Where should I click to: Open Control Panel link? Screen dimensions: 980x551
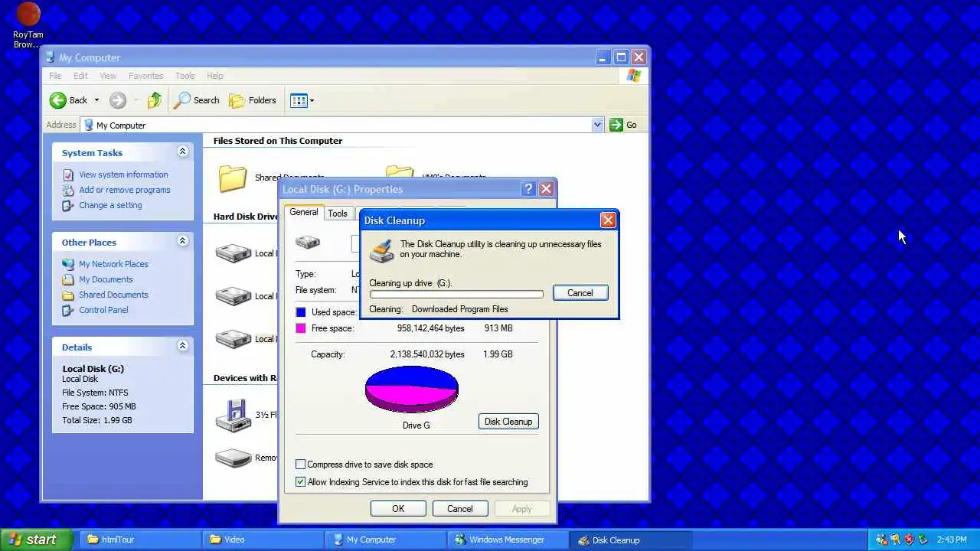click(x=103, y=310)
